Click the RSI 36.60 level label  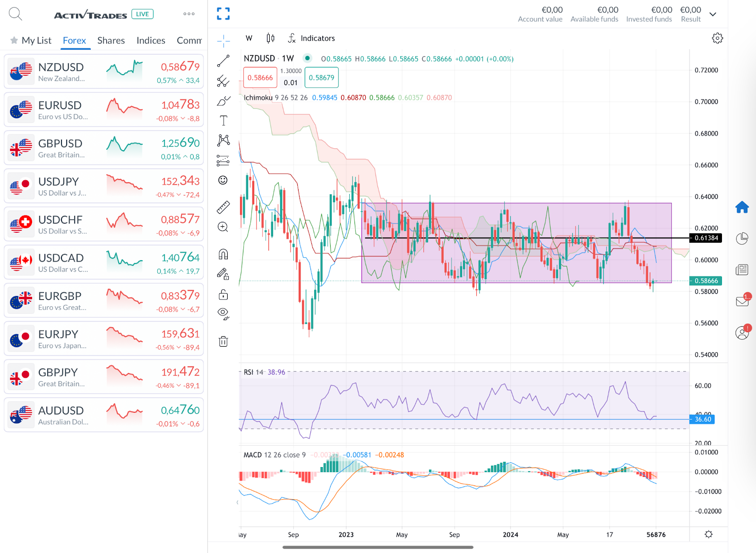[703, 419]
